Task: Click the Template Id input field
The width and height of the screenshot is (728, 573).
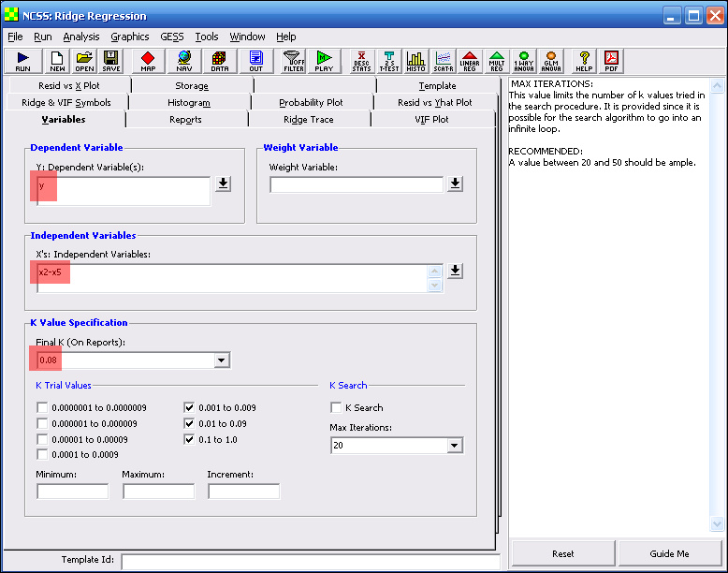Action: [310, 561]
